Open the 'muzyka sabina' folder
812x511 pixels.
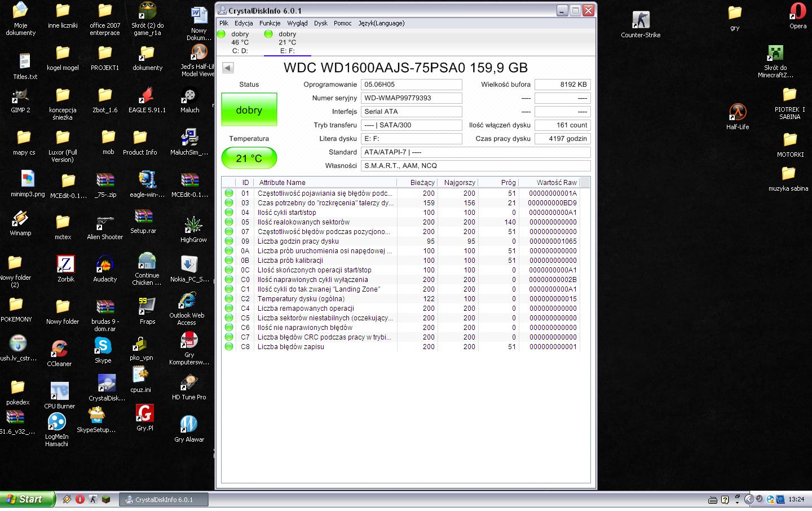tap(788, 179)
